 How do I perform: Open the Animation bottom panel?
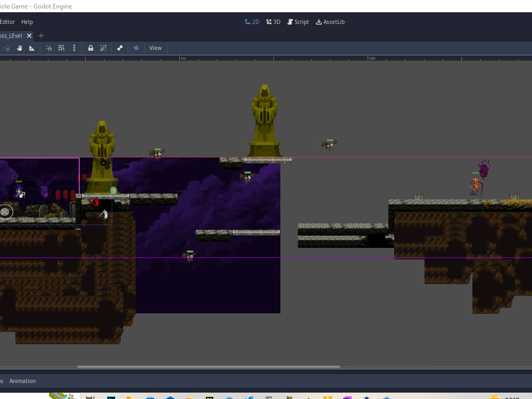click(23, 381)
